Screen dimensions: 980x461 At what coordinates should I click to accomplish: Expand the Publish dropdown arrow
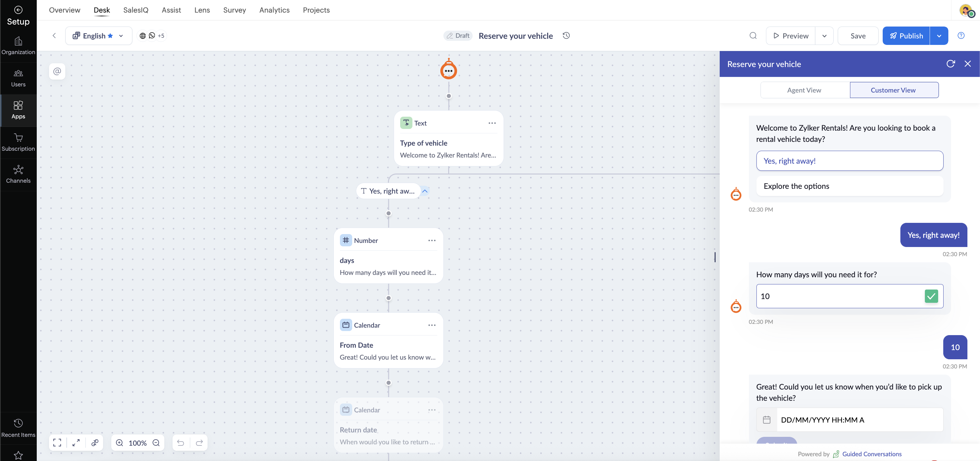[939, 35]
